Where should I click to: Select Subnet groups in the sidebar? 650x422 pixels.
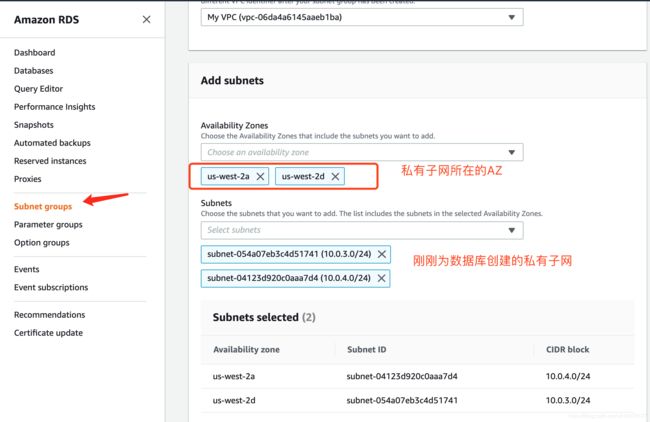click(43, 206)
